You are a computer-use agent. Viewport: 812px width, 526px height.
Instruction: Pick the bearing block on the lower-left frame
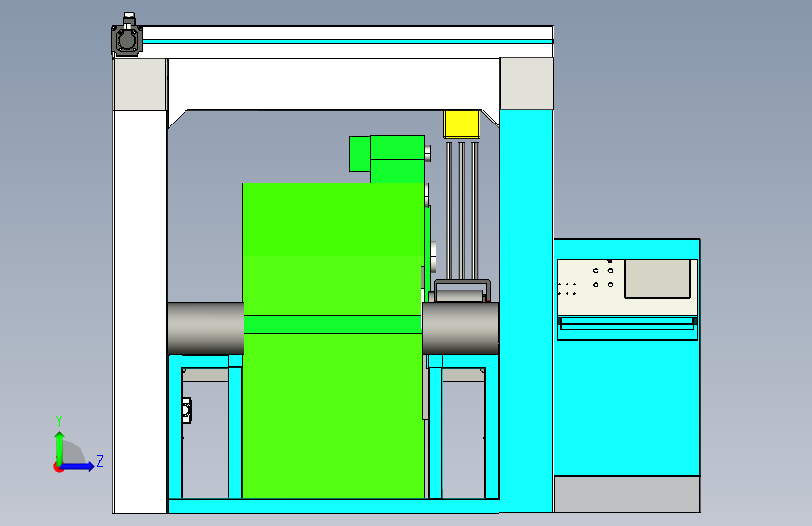[186, 411]
